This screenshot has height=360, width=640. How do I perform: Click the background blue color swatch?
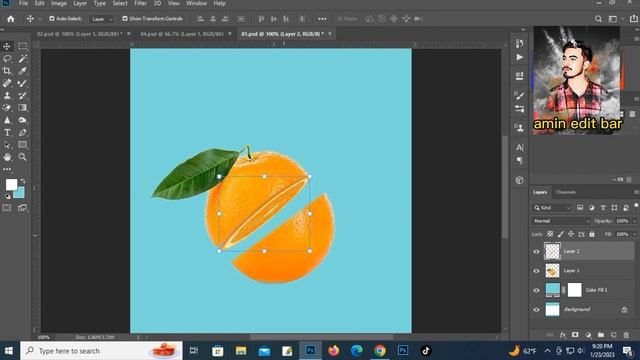pyautogui.click(x=20, y=194)
